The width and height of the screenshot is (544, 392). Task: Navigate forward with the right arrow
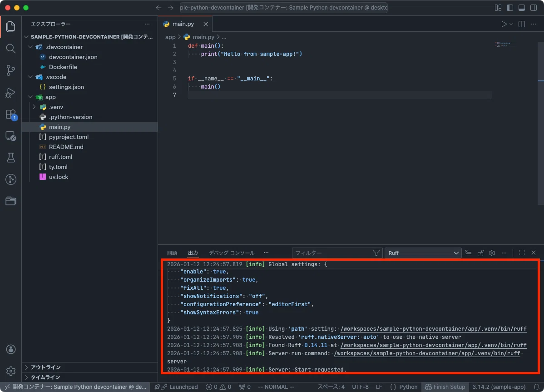pos(170,8)
